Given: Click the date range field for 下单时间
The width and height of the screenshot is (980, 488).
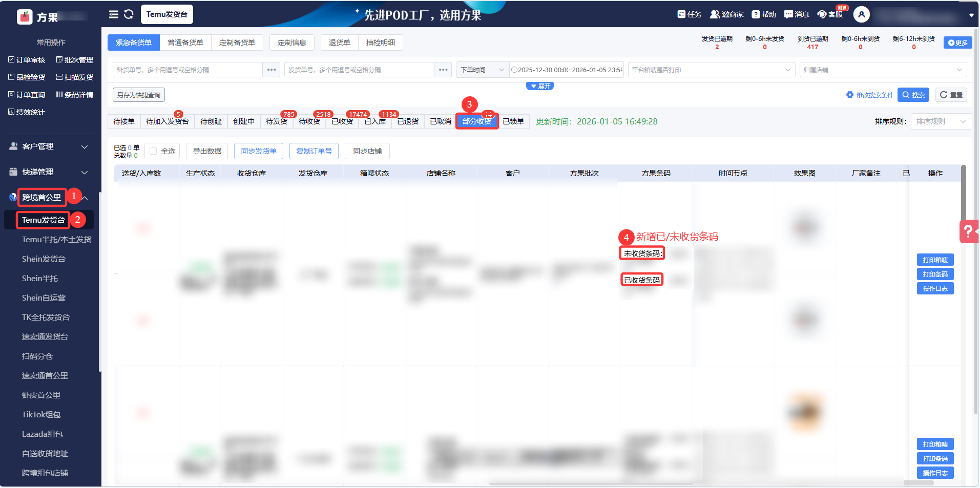Looking at the screenshot, I should 567,70.
